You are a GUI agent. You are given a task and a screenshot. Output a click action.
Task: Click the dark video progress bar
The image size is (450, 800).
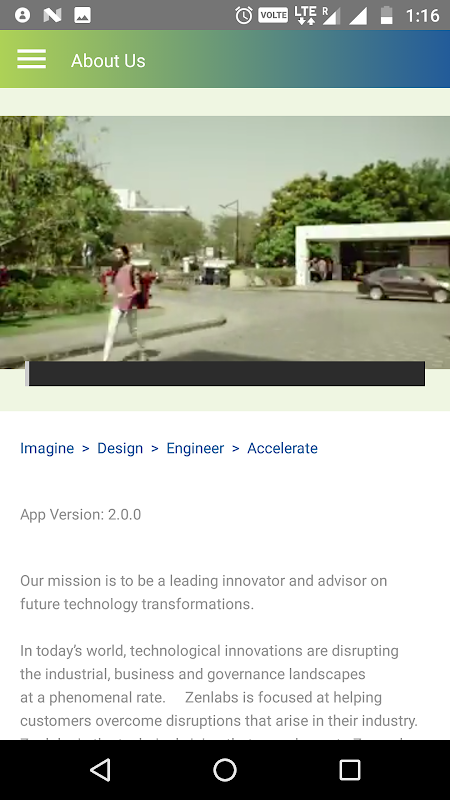click(x=225, y=373)
